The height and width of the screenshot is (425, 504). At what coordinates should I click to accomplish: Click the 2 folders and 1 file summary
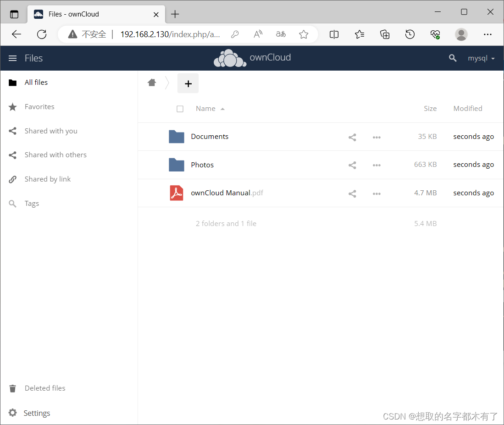(226, 224)
